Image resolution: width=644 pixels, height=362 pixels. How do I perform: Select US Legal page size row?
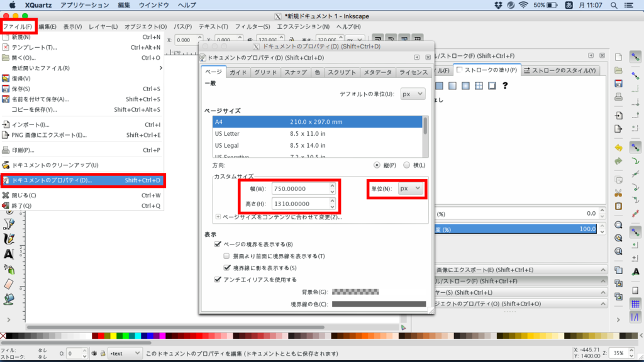click(317, 145)
